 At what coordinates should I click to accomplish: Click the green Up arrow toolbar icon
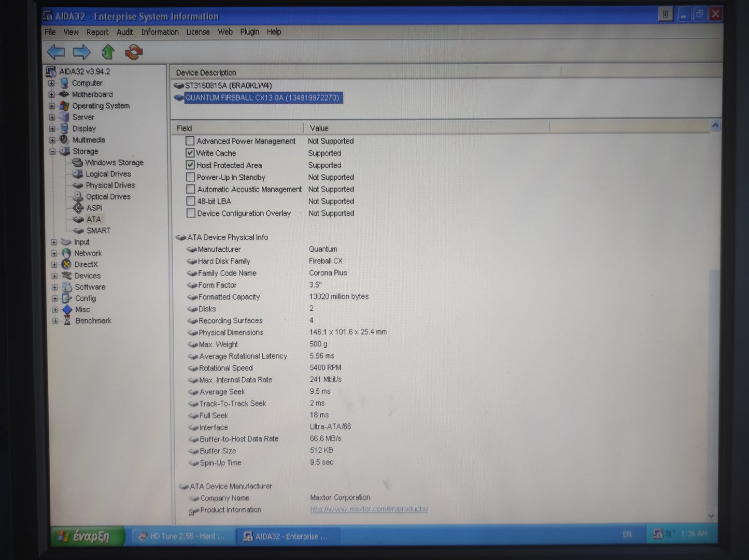coord(108,52)
